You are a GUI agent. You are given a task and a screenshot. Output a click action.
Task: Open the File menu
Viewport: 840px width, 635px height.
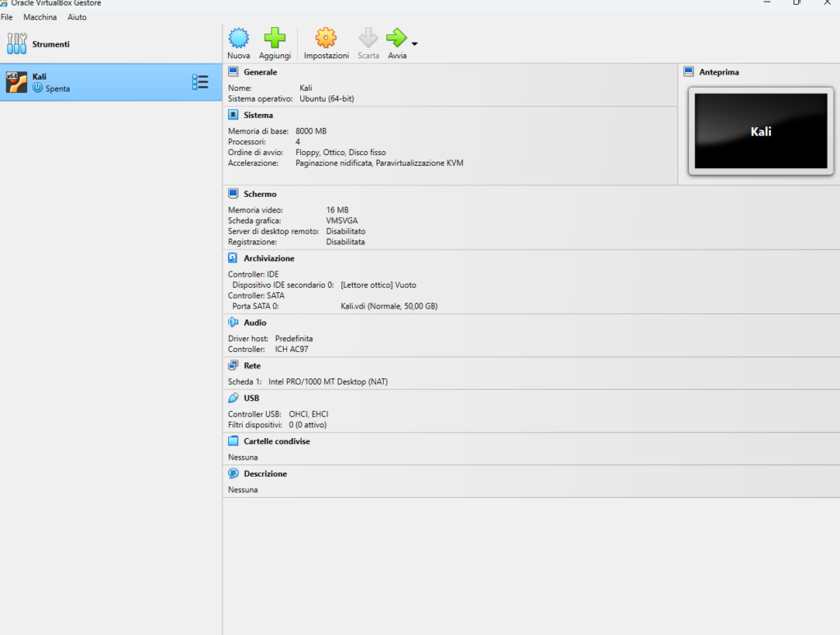click(7, 17)
